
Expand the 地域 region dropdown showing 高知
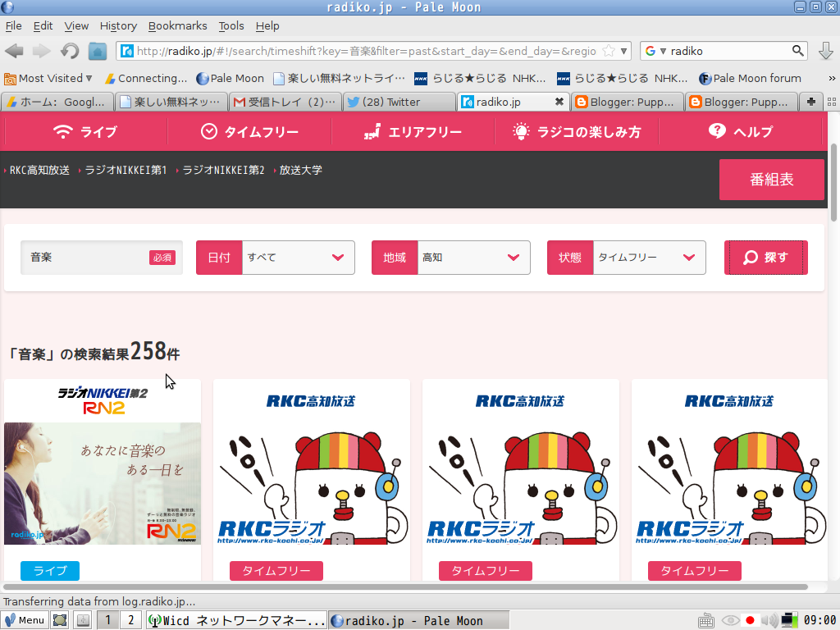tap(472, 257)
